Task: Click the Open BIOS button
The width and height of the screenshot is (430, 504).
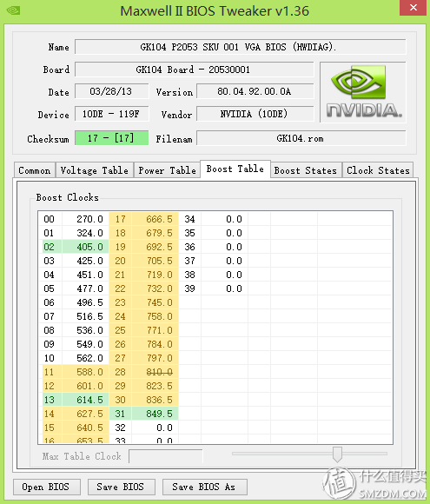Action: [x=47, y=487]
